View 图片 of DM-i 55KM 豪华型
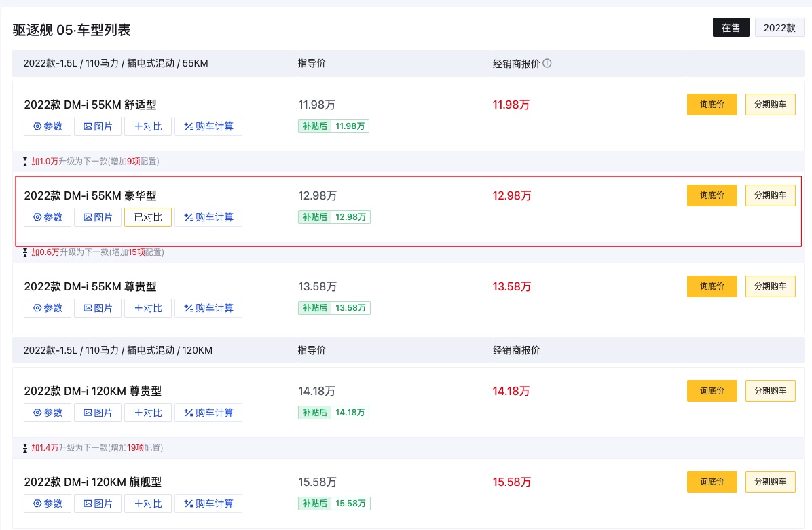The image size is (812, 530). tap(98, 217)
